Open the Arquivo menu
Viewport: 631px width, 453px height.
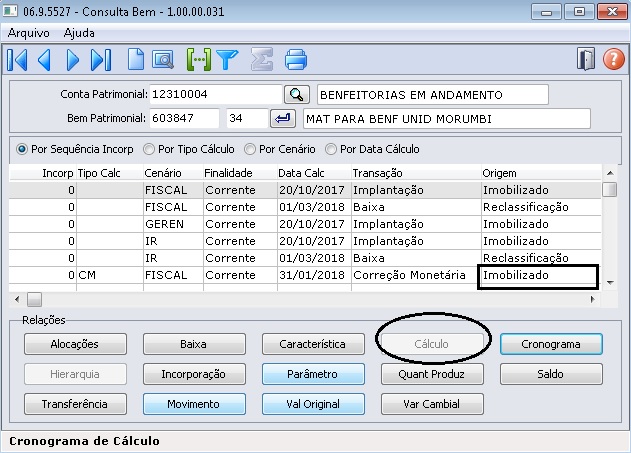coord(29,33)
